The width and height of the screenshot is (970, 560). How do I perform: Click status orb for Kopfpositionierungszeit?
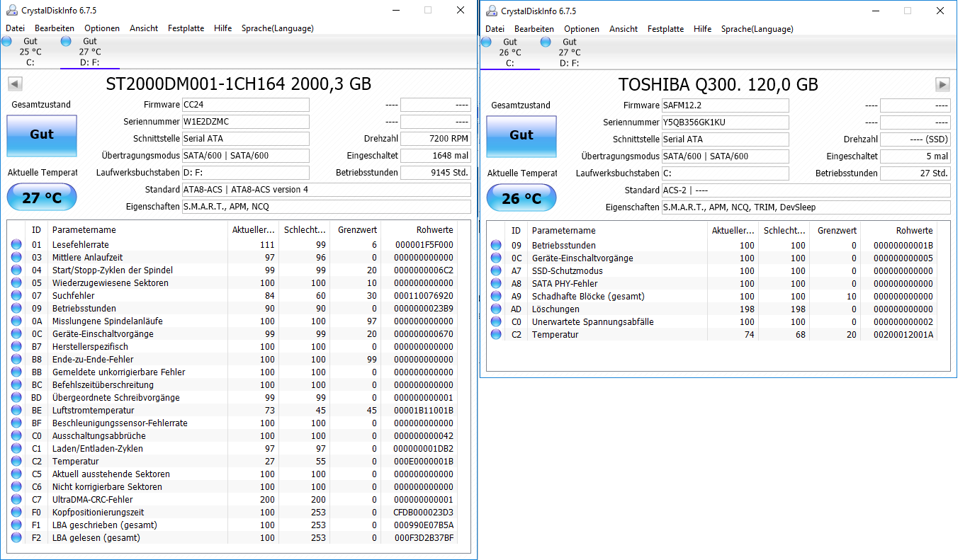point(16,513)
